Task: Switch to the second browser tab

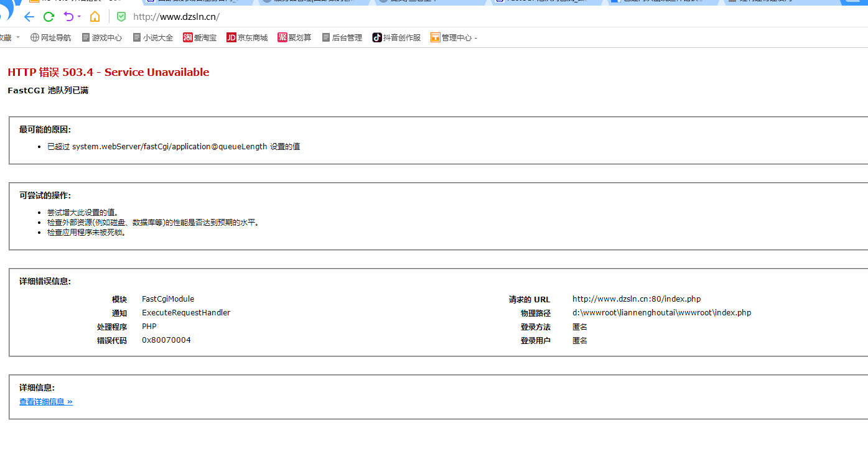Action: coord(196,2)
